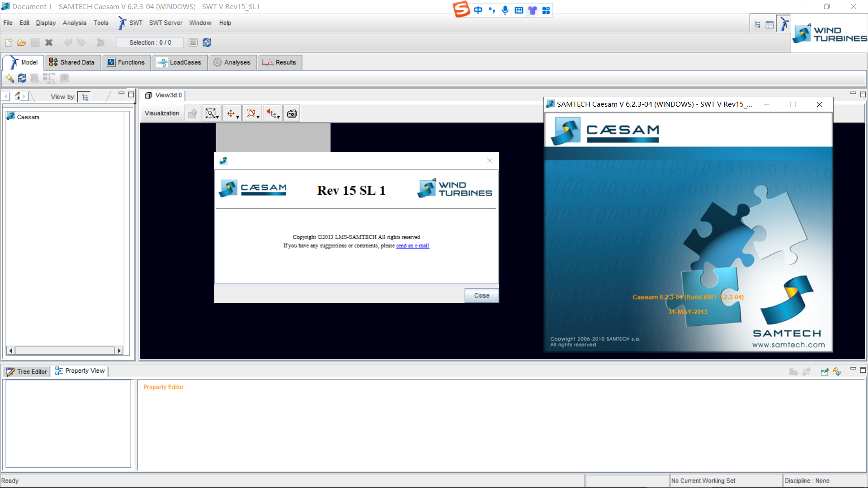Select the wind turbine perspective icon top-right
This screenshot has width=868, height=488.
click(784, 24)
